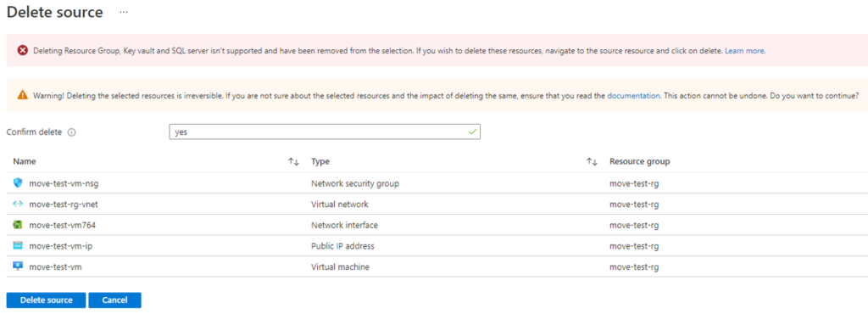
Task: Select the move-test-vm virtual machine row
Action: 434,267
